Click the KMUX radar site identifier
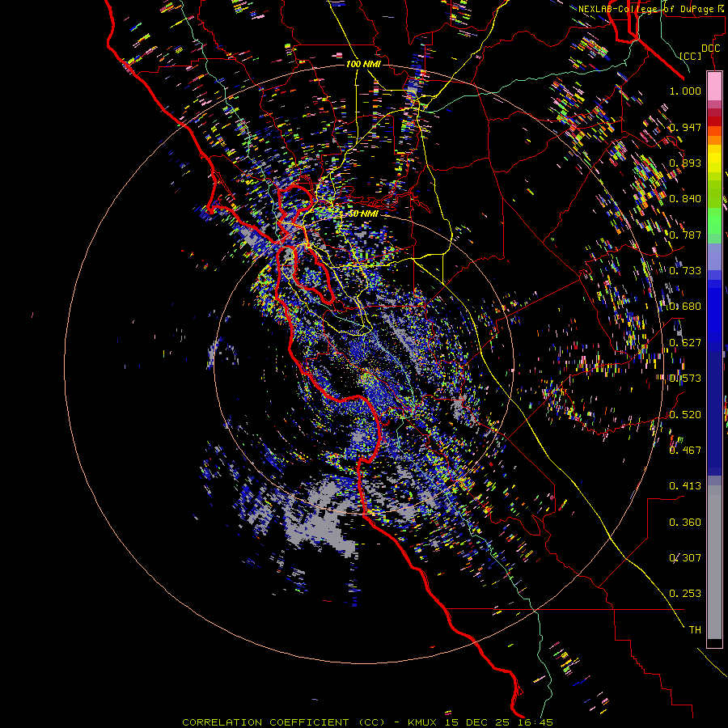This screenshot has height=728, width=728. (424, 722)
